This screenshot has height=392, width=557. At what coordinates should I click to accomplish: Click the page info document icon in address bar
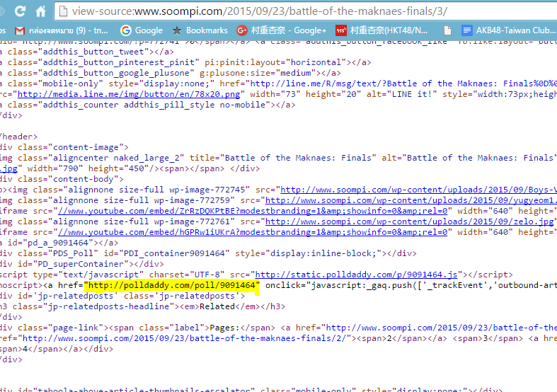coord(63,11)
